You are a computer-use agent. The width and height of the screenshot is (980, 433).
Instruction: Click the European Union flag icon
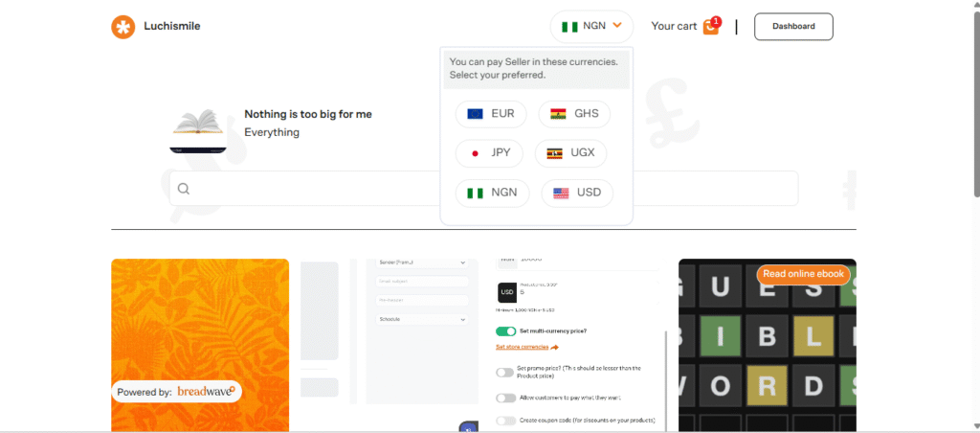[475, 114]
